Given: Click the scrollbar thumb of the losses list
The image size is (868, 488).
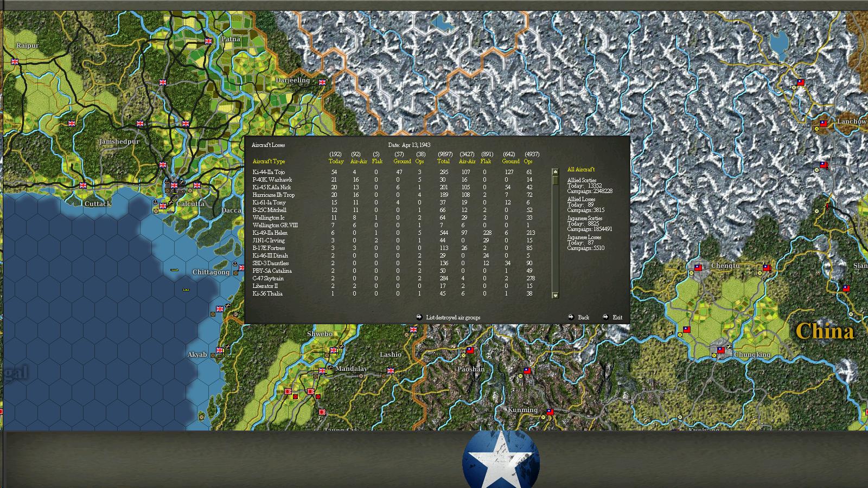Looking at the screenshot, I should [x=555, y=180].
